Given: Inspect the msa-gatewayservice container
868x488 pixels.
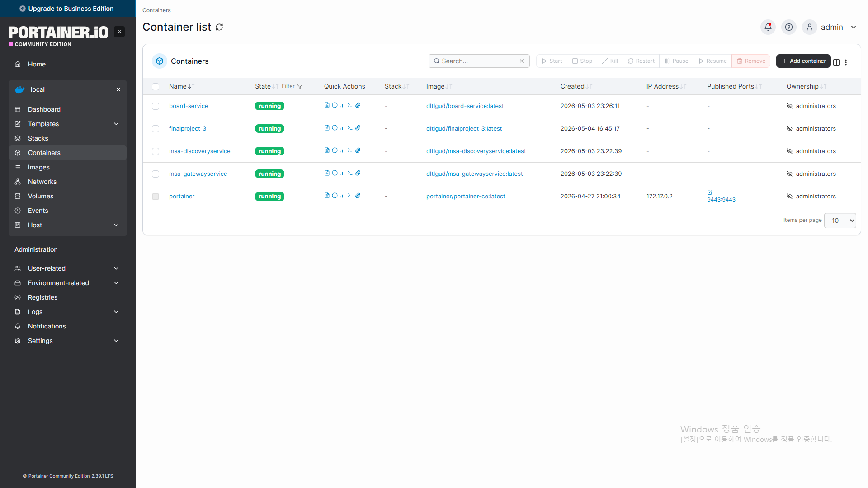Looking at the screenshot, I should 335,173.
